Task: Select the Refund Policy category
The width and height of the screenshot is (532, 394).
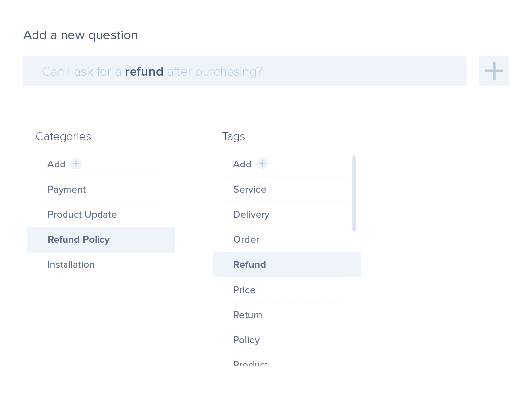Action: click(x=78, y=240)
